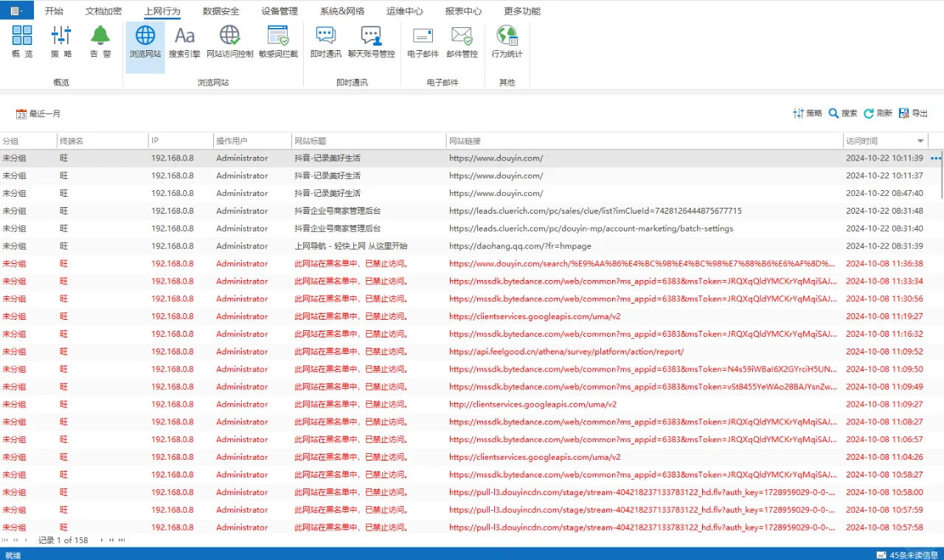Open the 更多功能 tab

[522, 11]
